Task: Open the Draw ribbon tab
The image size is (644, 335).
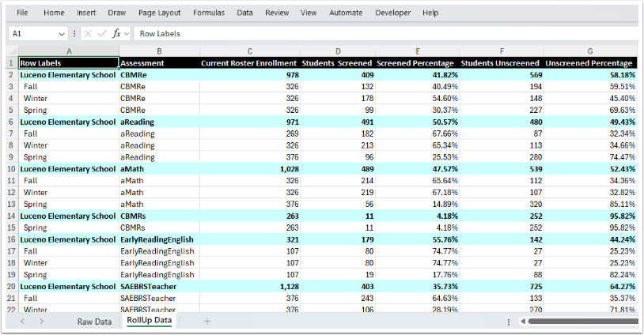Action: 116,13
